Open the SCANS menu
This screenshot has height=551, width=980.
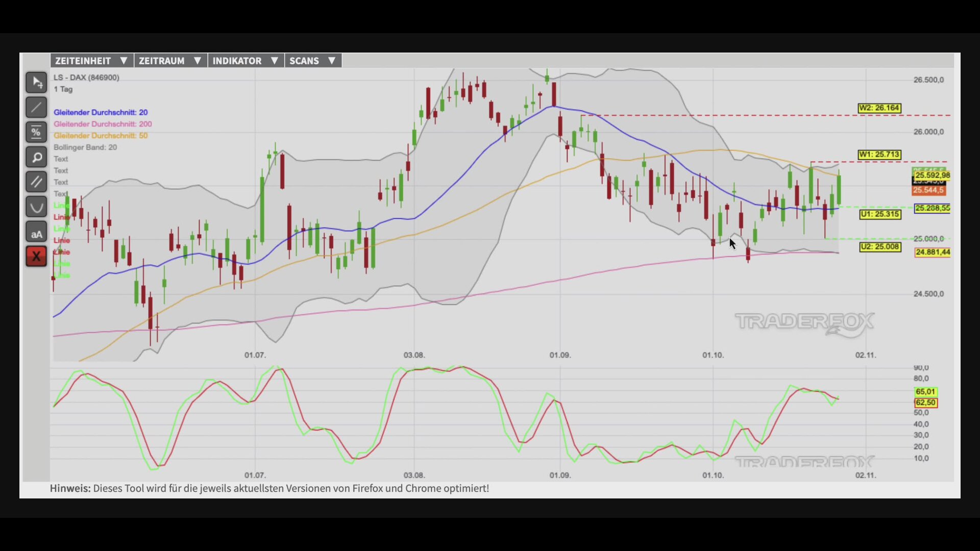[x=313, y=61]
